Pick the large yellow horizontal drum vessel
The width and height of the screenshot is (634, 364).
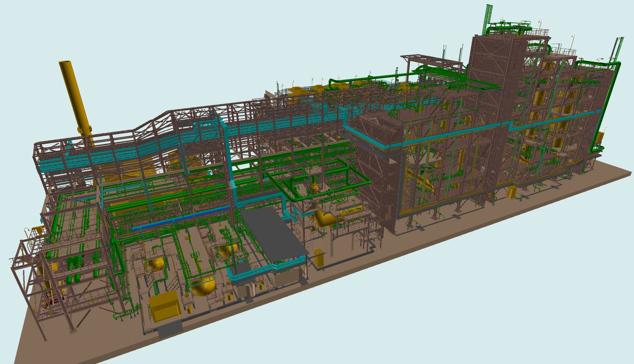324,219
